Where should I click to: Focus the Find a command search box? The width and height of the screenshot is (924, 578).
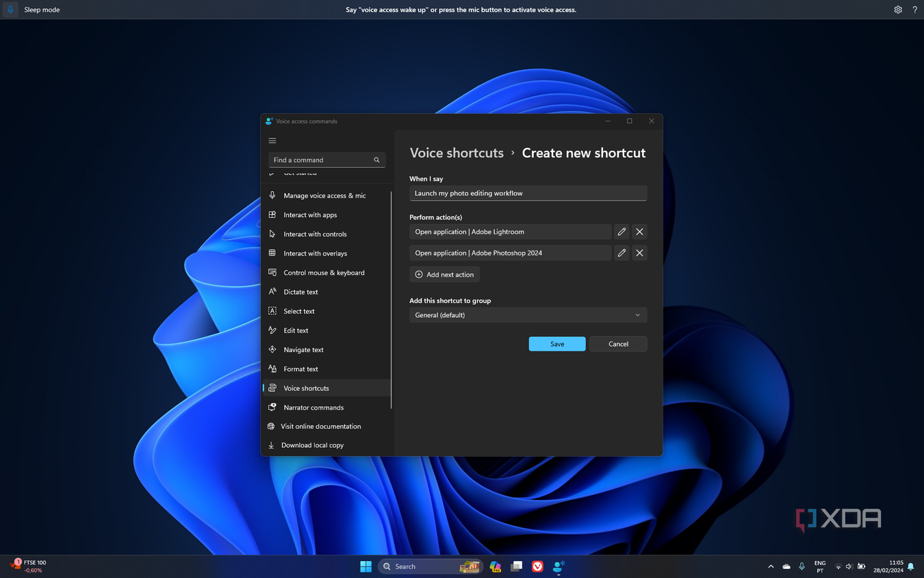pyautogui.click(x=327, y=160)
